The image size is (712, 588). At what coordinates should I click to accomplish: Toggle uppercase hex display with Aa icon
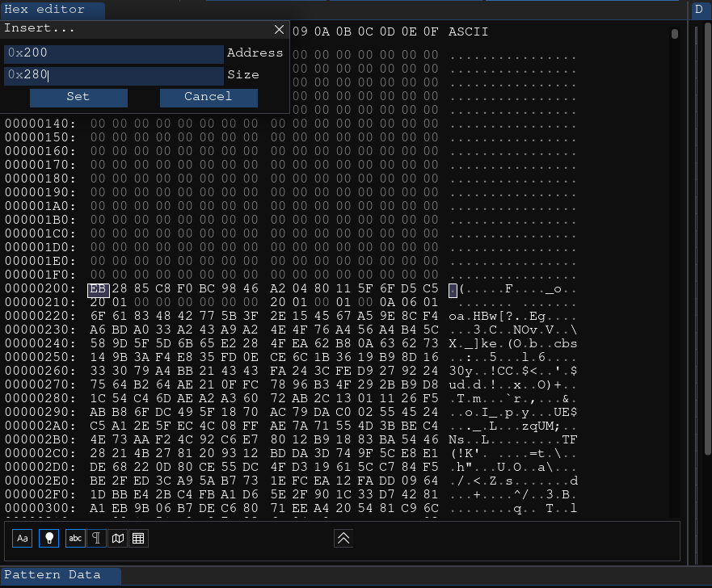[x=22, y=538]
